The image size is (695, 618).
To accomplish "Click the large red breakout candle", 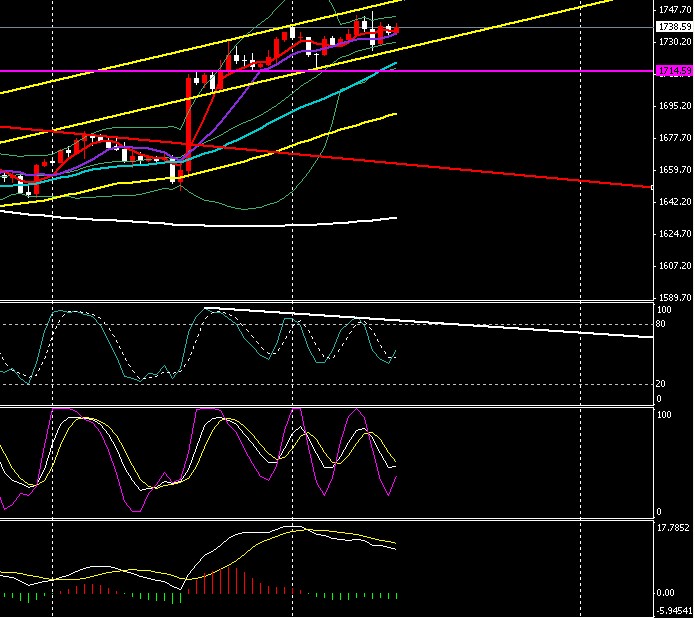I will coord(189,124).
